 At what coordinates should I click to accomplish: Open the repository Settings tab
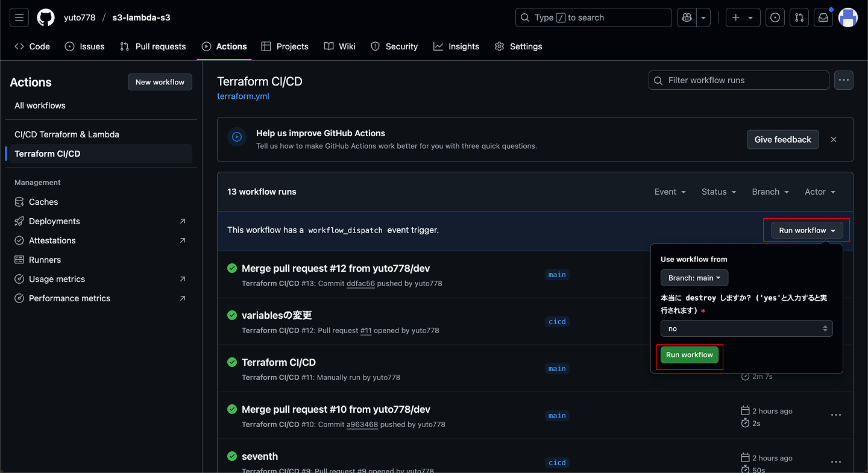tap(518, 46)
